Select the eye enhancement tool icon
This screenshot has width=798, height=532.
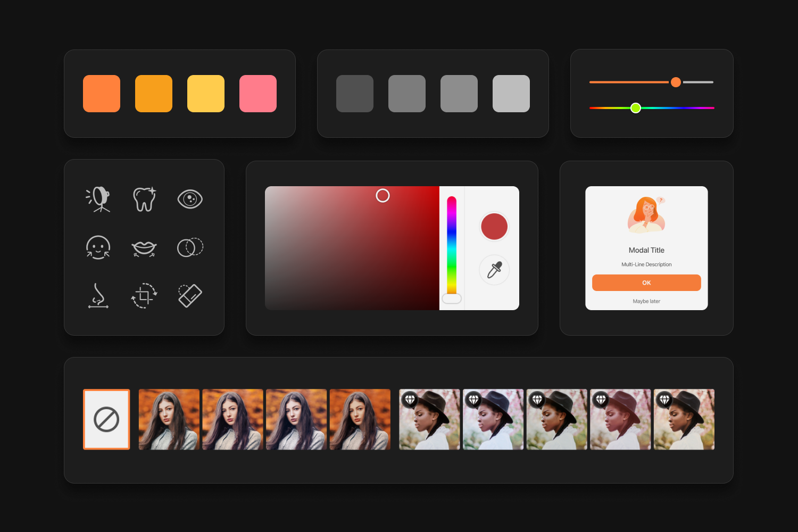coord(190,199)
